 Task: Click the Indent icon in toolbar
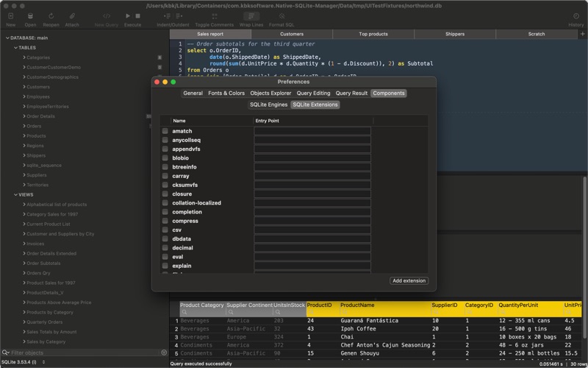coord(168,15)
